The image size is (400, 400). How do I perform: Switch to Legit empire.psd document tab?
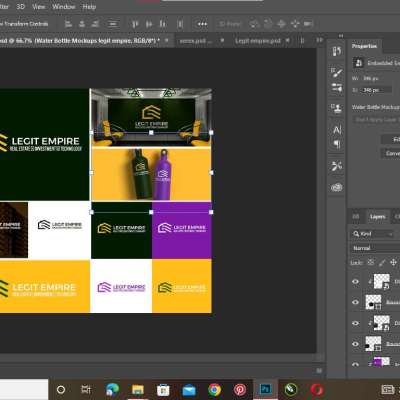coord(258,41)
